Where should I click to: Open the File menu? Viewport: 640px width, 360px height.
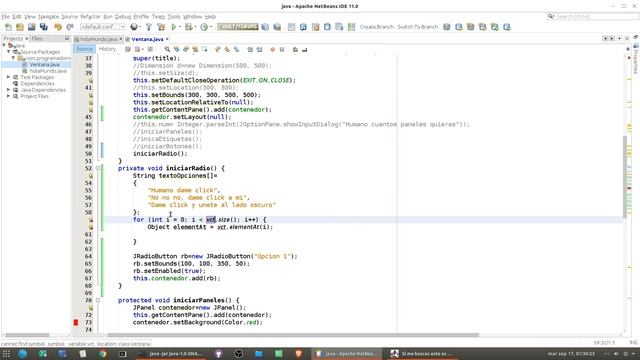click(5, 17)
